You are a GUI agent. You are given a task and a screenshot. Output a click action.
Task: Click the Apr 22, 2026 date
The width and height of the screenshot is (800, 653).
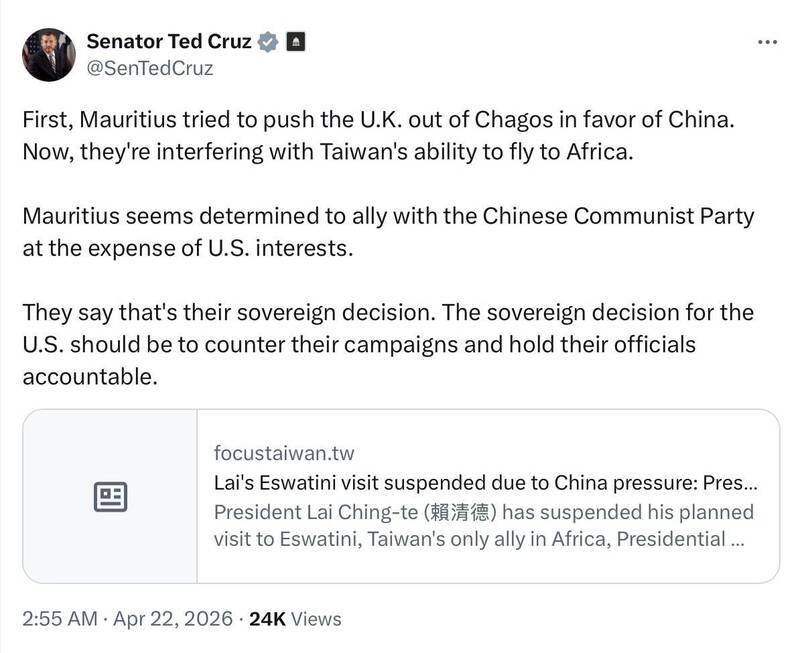(x=171, y=619)
